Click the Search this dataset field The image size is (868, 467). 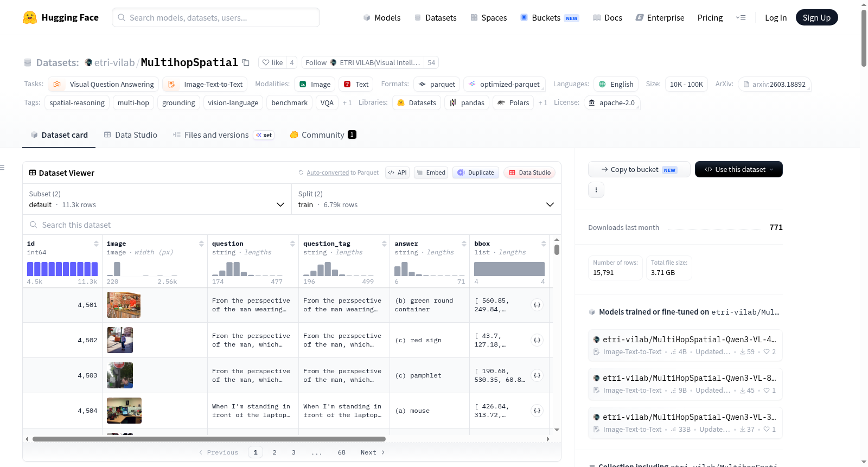(292, 225)
